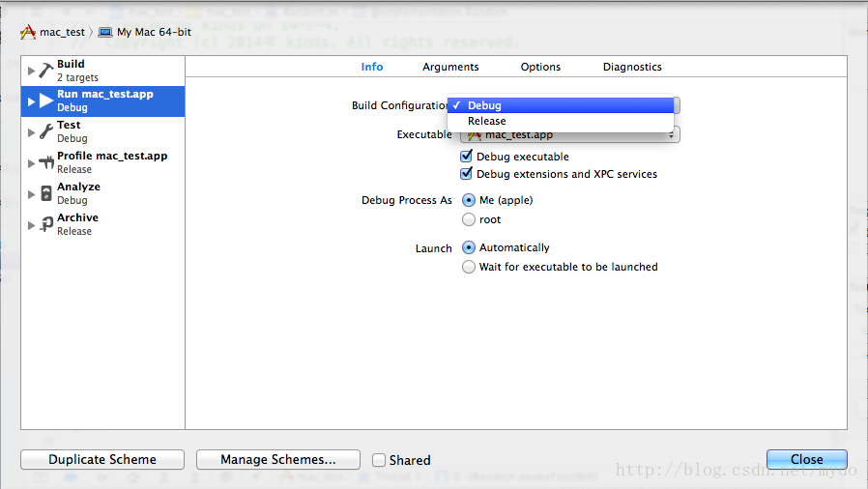868x489 pixels.
Task: Click the Manage Schemes... button
Action: [x=277, y=460]
